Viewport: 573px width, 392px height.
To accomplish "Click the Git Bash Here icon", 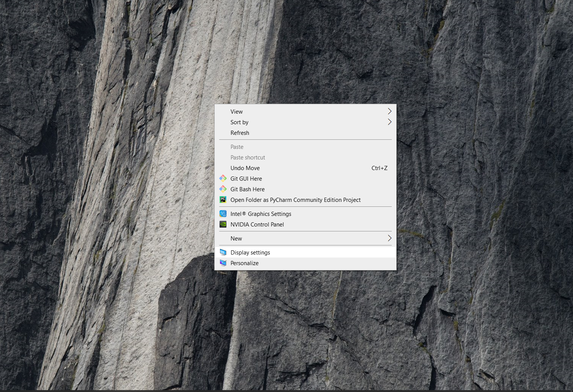I will coord(223,189).
